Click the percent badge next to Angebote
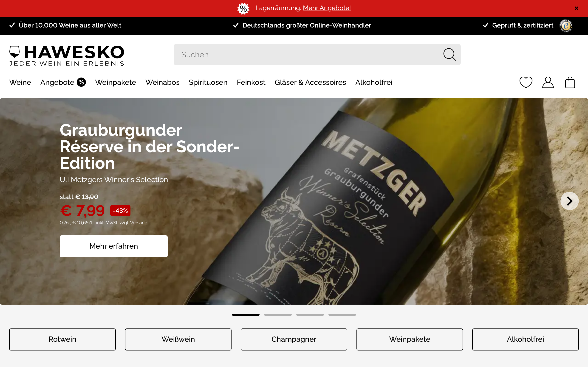 81,82
